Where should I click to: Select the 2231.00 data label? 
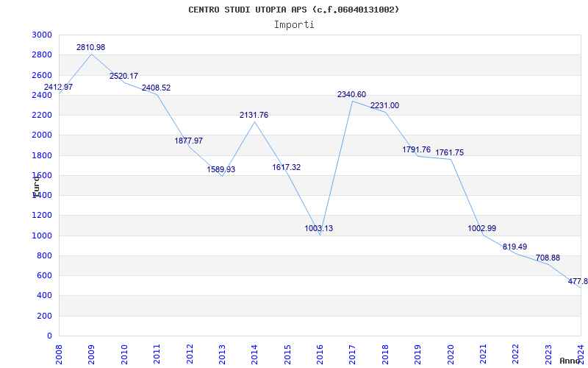tap(384, 105)
